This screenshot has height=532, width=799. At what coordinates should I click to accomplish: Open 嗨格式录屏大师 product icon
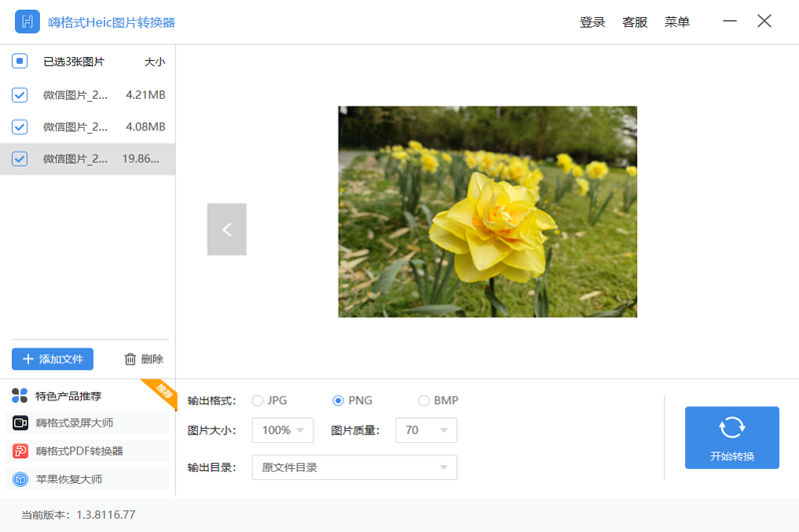[20, 423]
